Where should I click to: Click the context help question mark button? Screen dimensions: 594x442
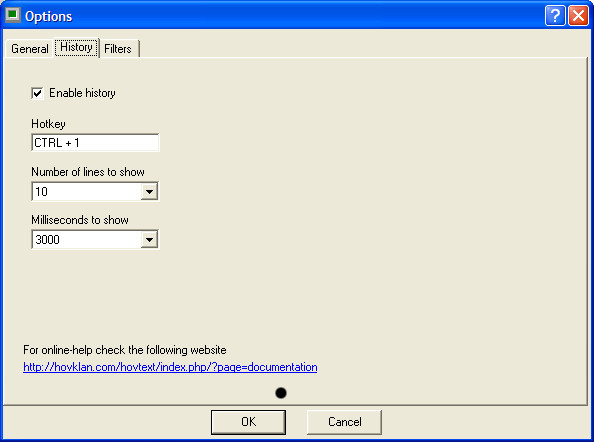pyautogui.click(x=555, y=16)
